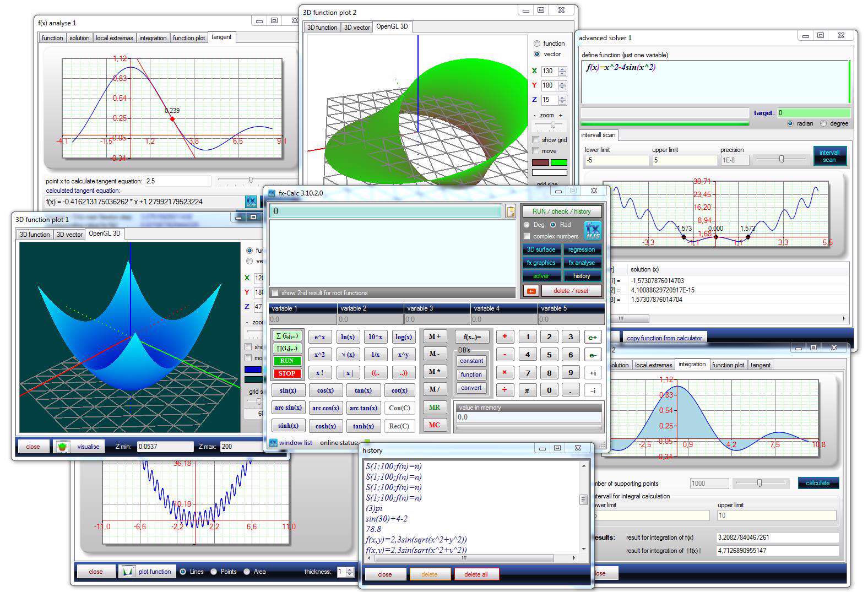Select Points plotting style in bottom window
Image resolution: width=868 pixels, height=592 pixels.
click(214, 572)
